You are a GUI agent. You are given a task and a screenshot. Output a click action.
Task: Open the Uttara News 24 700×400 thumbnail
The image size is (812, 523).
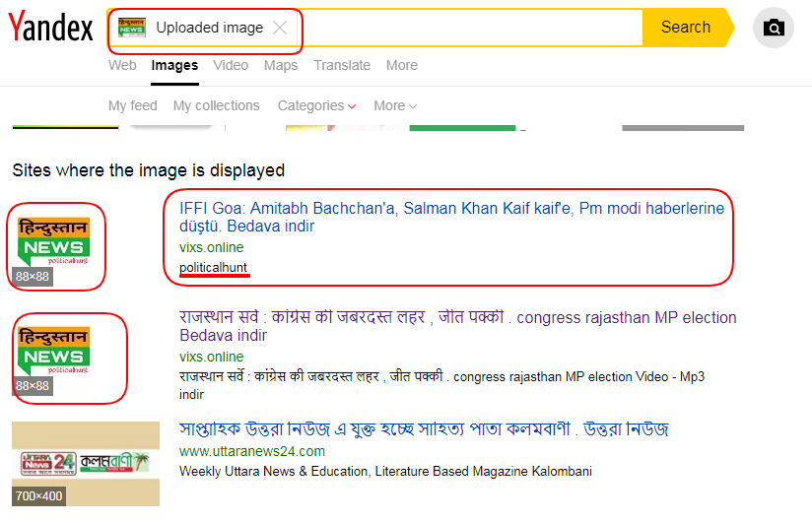click(x=86, y=464)
